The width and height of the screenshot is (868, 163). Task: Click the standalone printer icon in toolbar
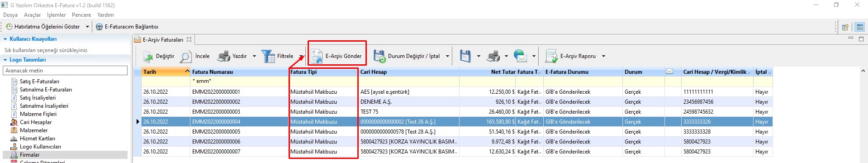point(493,56)
